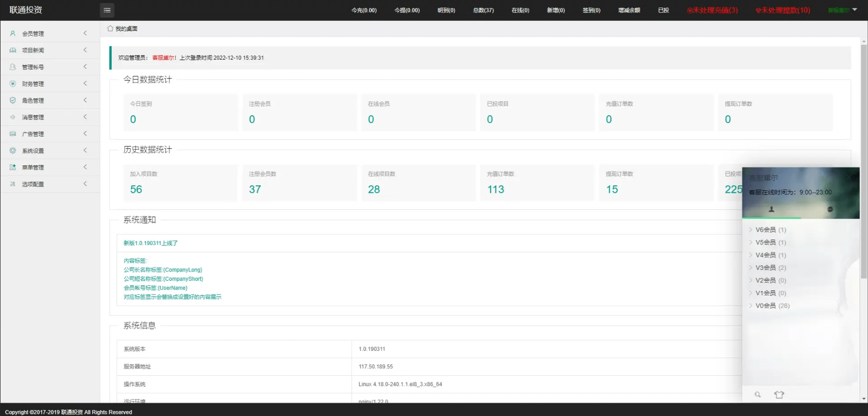The image size is (868, 416).
Task: Open the red 未处理充值(3) alert link
Action: click(x=713, y=10)
